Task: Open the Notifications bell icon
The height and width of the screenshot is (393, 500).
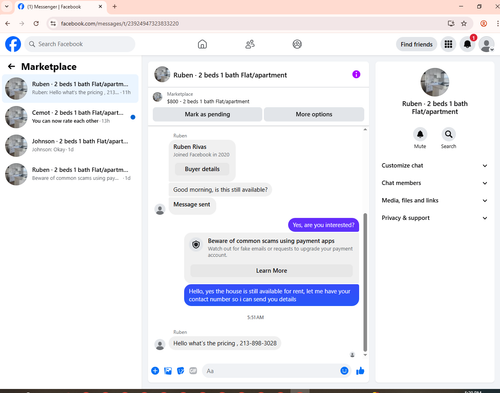Action: 467,44
